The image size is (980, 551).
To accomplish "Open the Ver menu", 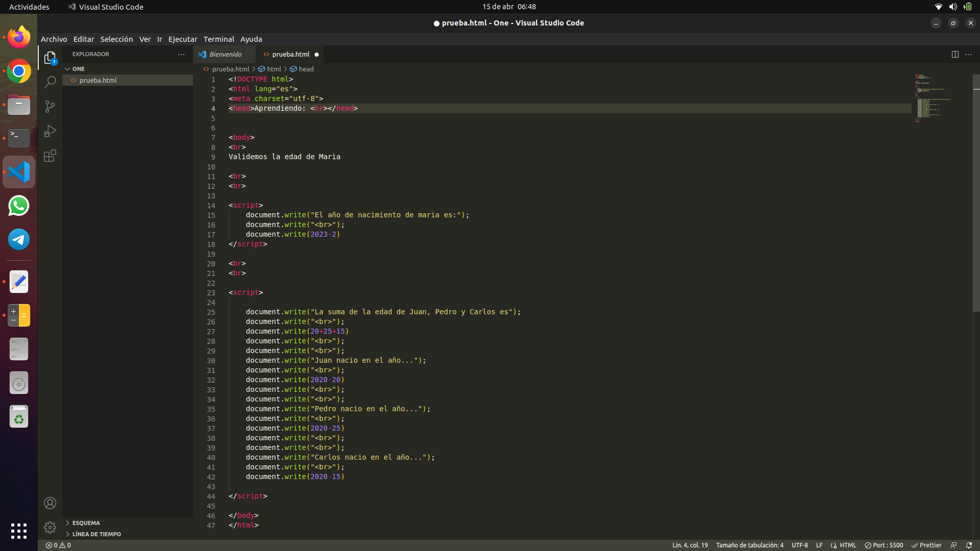I will [x=145, y=39].
